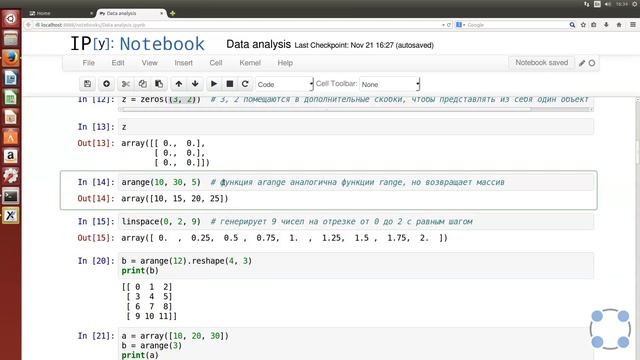Click the In [21] cell with a = array([10, 20, 30])

(356, 344)
